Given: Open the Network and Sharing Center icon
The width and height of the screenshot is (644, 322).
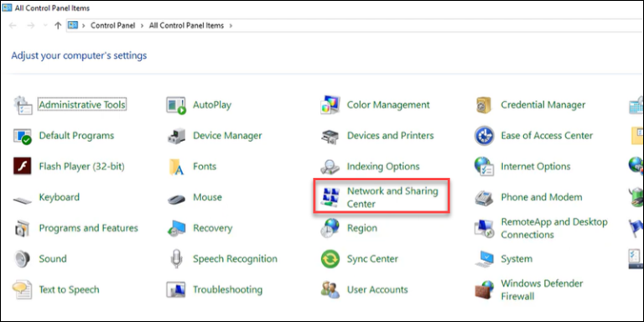Looking at the screenshot, I should (330, 198).
